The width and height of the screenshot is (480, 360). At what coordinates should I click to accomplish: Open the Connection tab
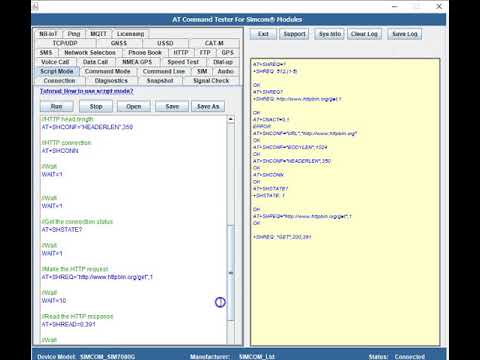pos(59,81)
